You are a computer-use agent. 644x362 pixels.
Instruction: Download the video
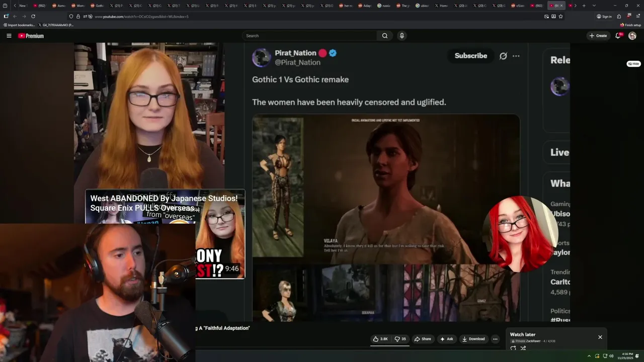[473, 339]
